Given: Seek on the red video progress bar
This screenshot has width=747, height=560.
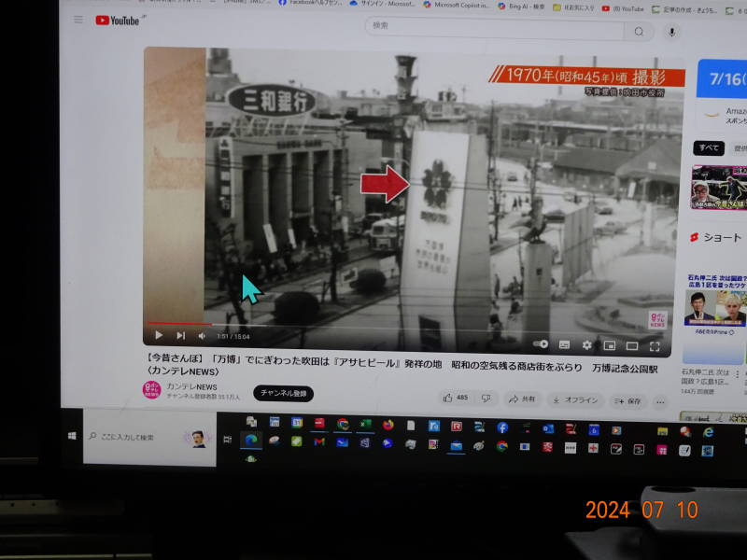Looking at the screenshot, I should (x=179, y=324).
